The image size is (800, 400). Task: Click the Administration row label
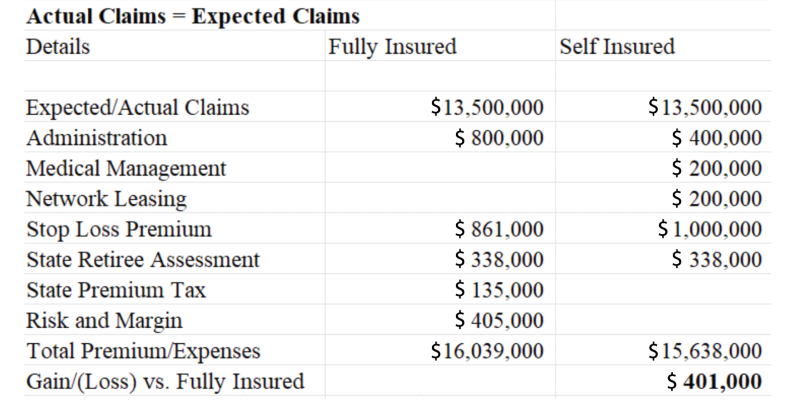pyautogui.click(x=97, y=138)
